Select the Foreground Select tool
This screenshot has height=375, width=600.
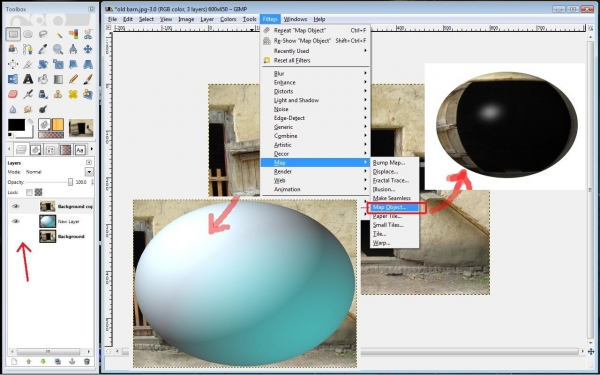tap(13, 49)
